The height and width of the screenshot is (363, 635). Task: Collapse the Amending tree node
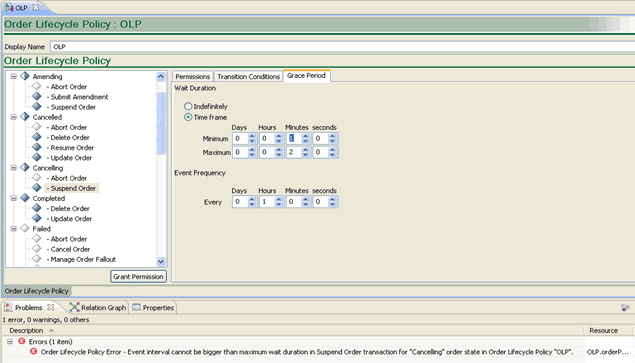coord(13,76)
